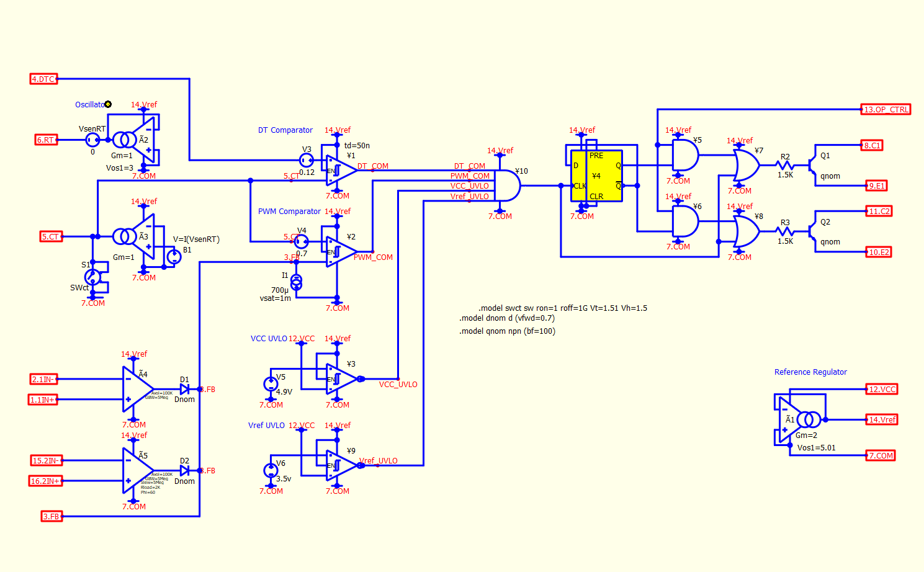Select the four-input AND gate ¥10
The width and height of the screenshot is (924, 572).
[x=508, y=185]
